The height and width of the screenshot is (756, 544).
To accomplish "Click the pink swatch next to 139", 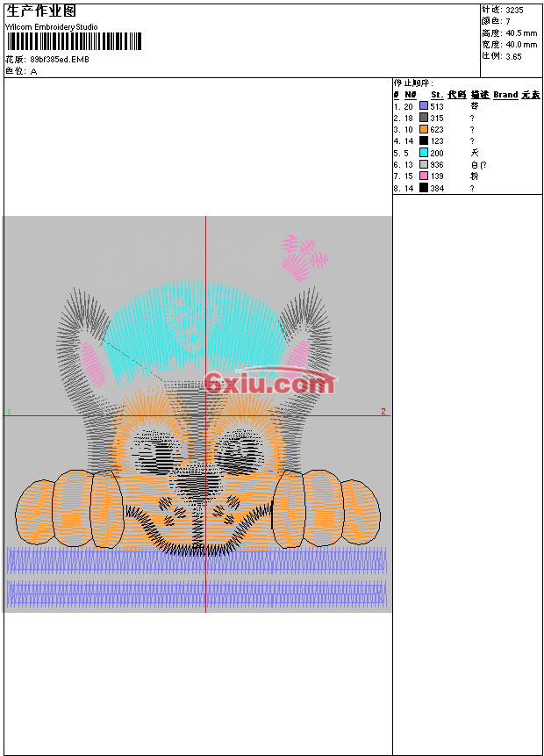I will [424, 176].
